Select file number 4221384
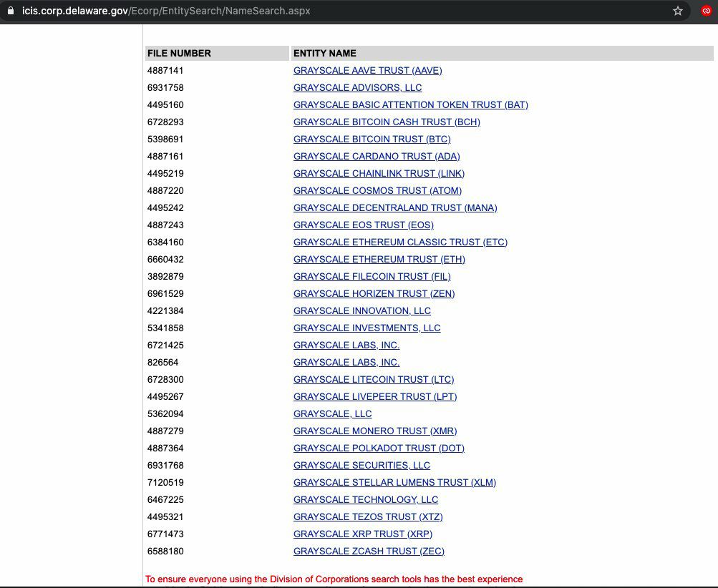 (x=165, y=310)
